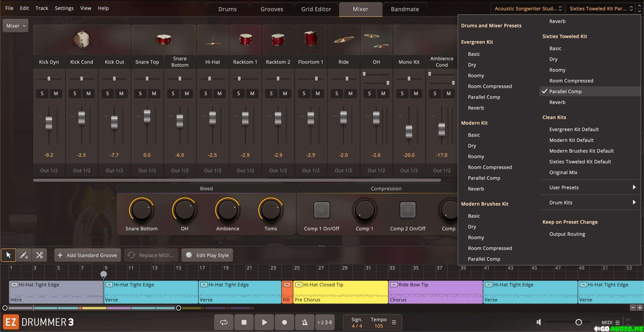
Task: Switch to the Bandmate tab
Action: [x=405, y=9]
